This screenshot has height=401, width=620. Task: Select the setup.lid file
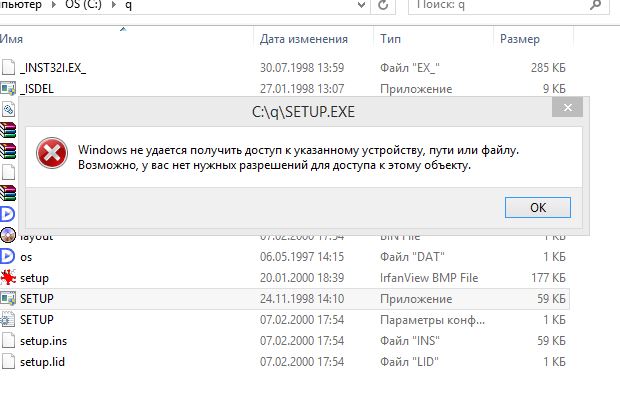(42, 362)
